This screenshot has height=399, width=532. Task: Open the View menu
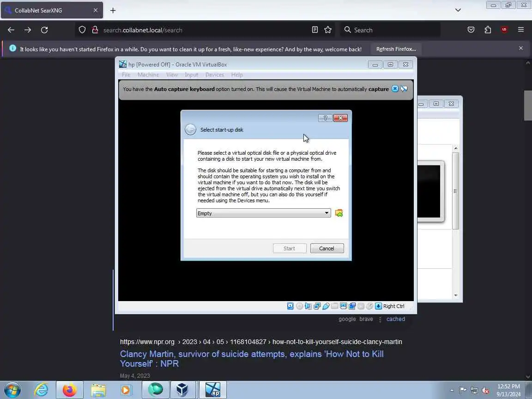172,75
